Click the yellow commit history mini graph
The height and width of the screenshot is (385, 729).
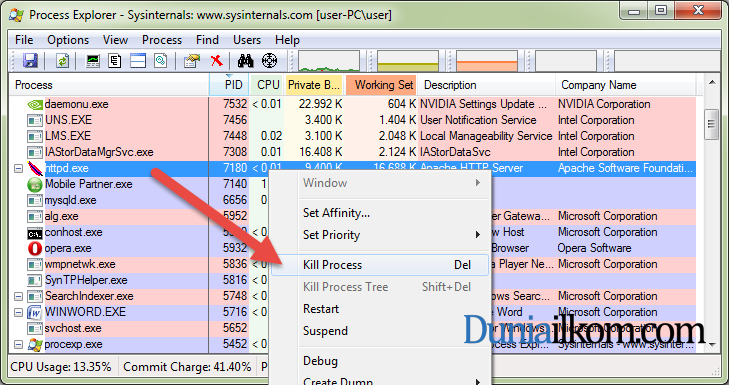click(408, 61)
